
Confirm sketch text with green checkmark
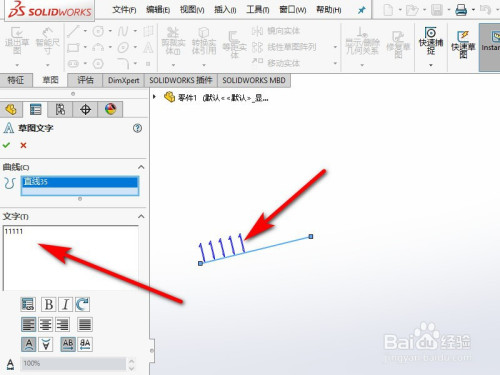[x=6, y=145]
